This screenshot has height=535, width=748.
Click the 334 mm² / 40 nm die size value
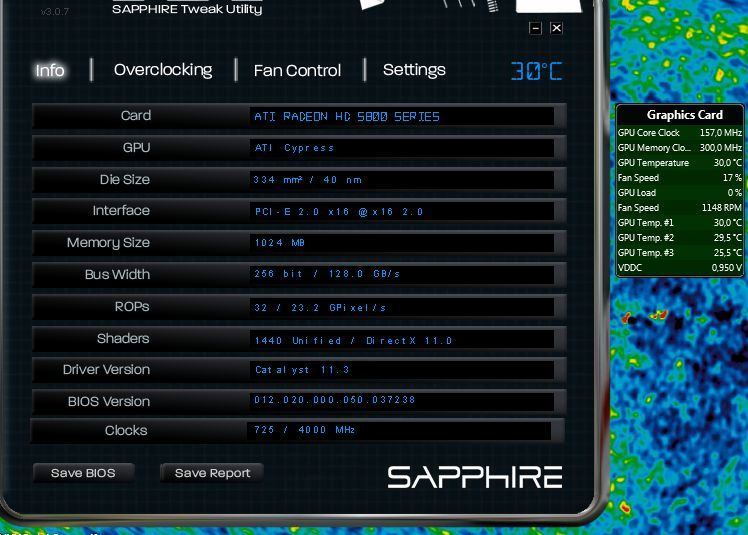click(x=308, y=180)
